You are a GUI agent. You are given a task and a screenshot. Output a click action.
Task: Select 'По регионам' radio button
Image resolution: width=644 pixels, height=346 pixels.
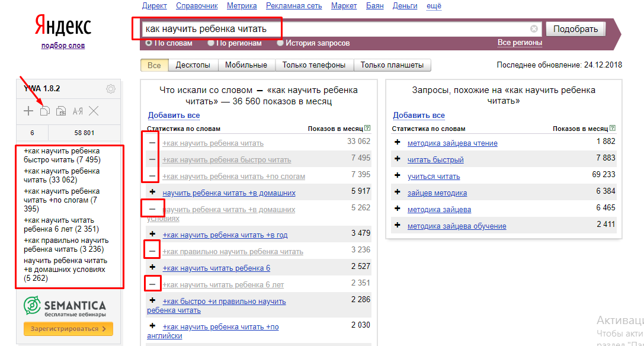coord(211,43)
